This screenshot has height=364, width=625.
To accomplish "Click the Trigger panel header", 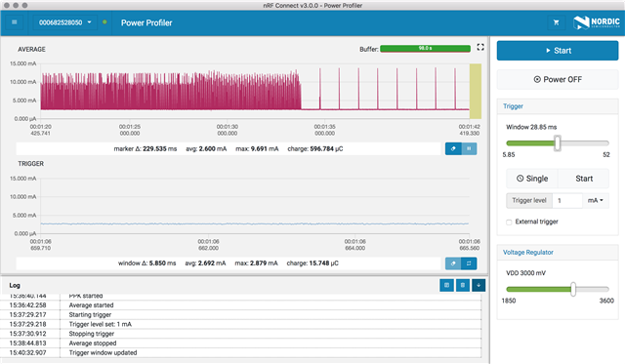I will coord(558,106).
